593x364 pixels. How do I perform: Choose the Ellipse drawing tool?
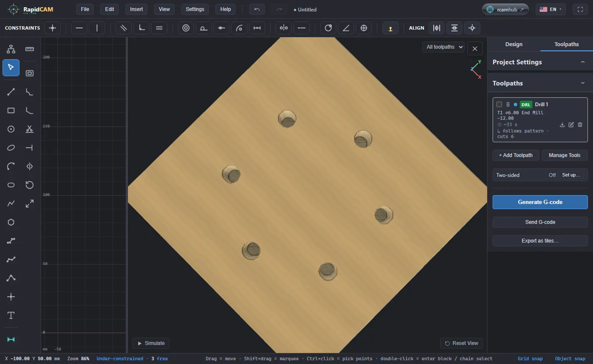pyautogui.click(x=11, y=148)
